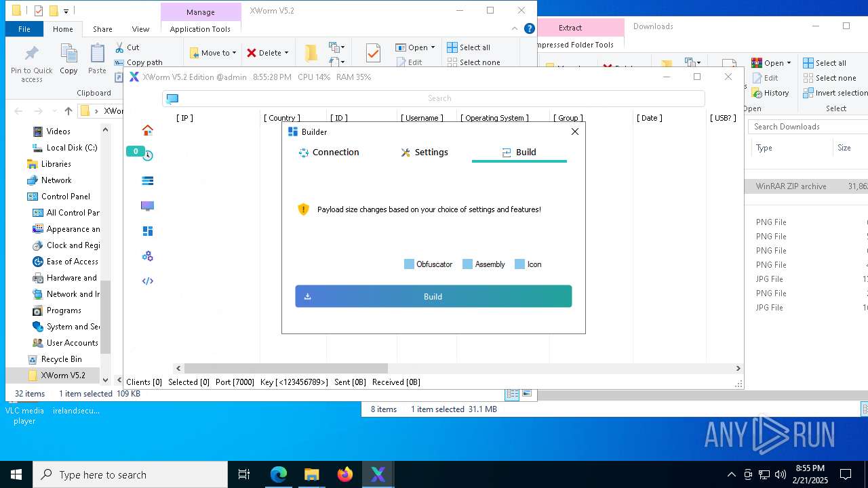The image size is (868, 488).
Task: Click the Up arrow next to address bar
Action: pyautogui.click(x=68, y=111)
